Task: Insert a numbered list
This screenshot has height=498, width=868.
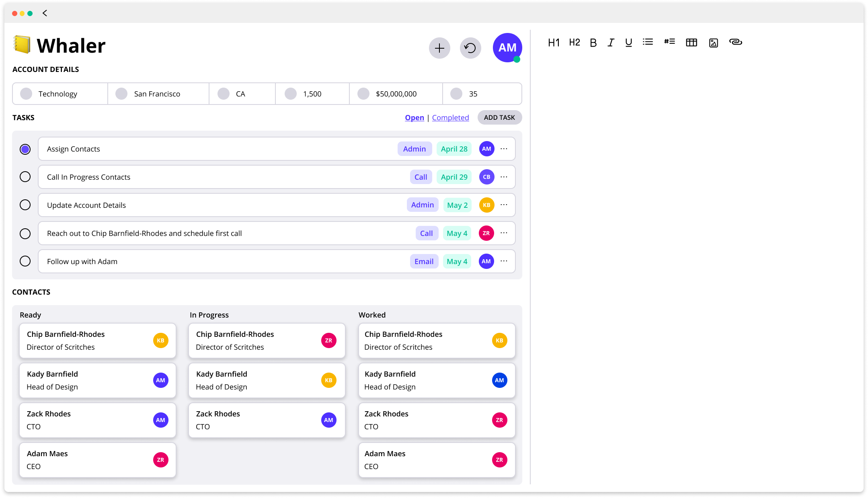Action: click(669, 42)
